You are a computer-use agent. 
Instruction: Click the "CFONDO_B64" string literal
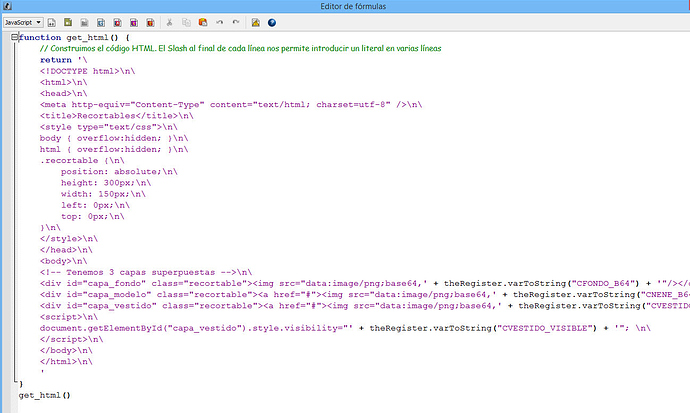(602, 284)
